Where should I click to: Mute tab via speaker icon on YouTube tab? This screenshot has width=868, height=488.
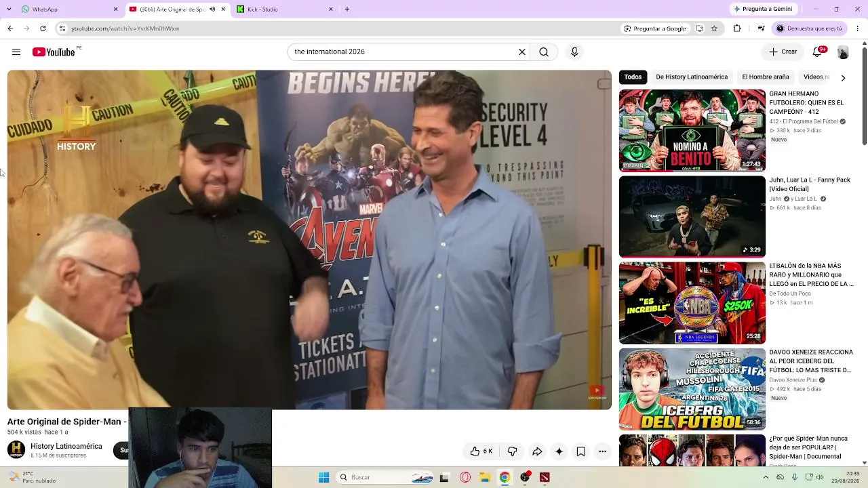[x=212, y=9]
